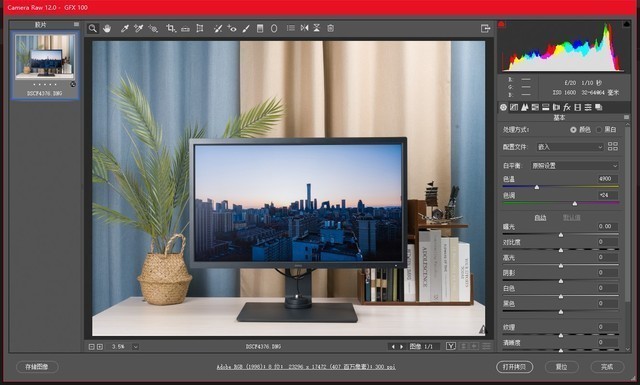Activate the Crop tool
640x385 pixels.
(x=171, y=28)
